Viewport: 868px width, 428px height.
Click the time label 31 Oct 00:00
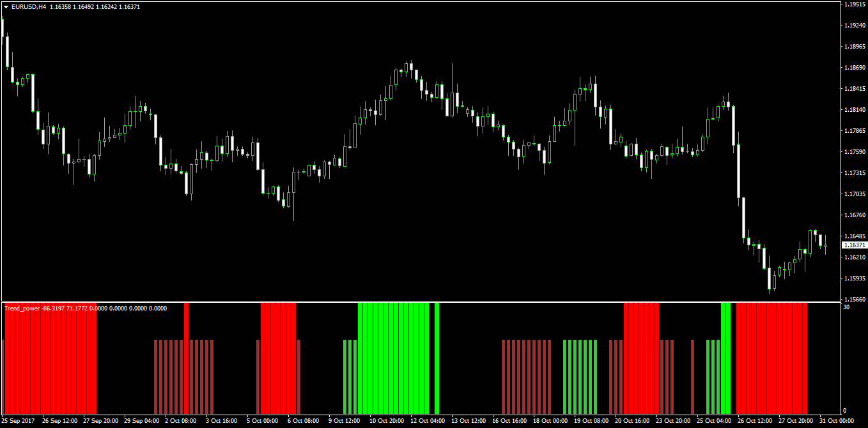(x=837, y=422)
